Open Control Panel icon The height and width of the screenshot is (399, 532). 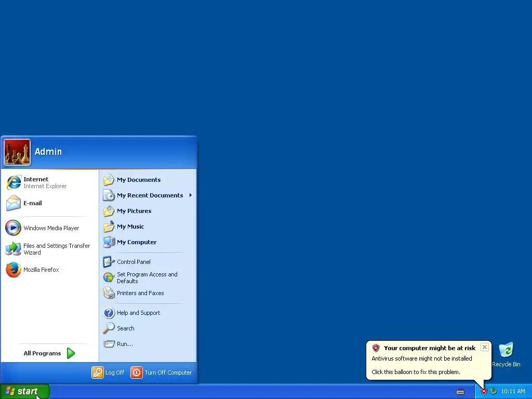[x=109, y=262]
